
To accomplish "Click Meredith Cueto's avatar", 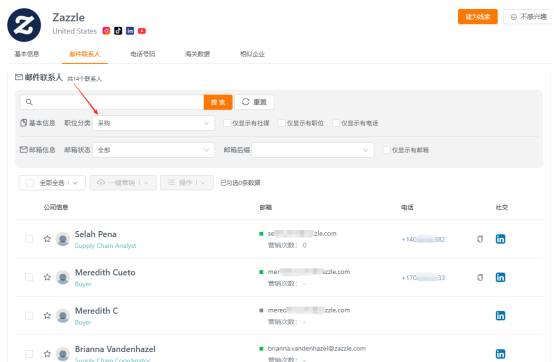I will pyautogui.click(x=63, y=277).
